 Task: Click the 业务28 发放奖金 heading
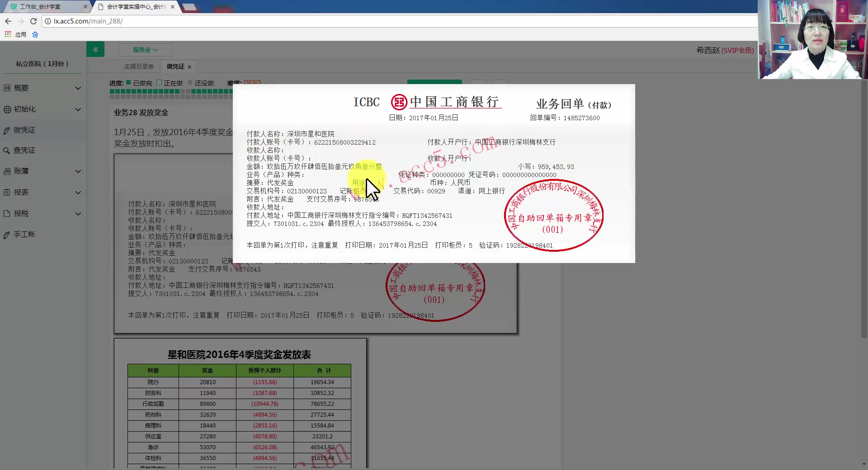pyautogui.click(x=141, y=113)
